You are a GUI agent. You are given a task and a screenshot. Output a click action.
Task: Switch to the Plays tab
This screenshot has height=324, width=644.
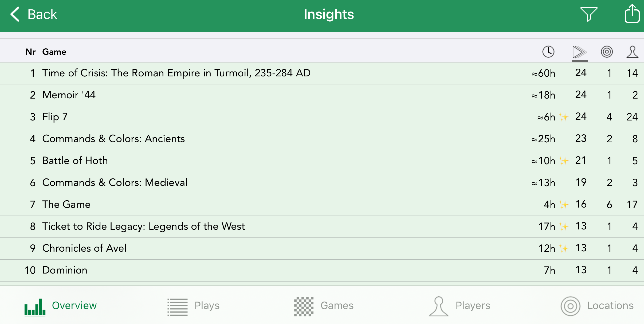(194, 306)
